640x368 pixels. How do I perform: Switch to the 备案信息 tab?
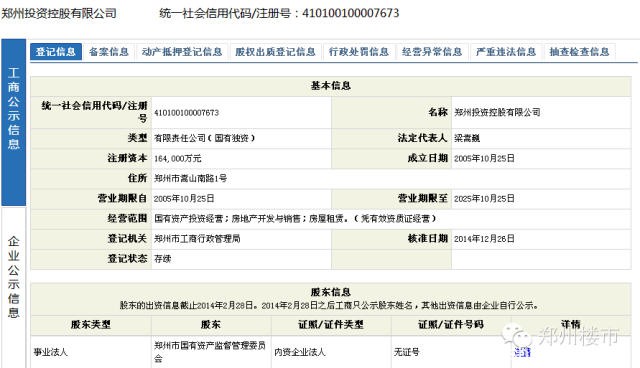tap(109, 52)
